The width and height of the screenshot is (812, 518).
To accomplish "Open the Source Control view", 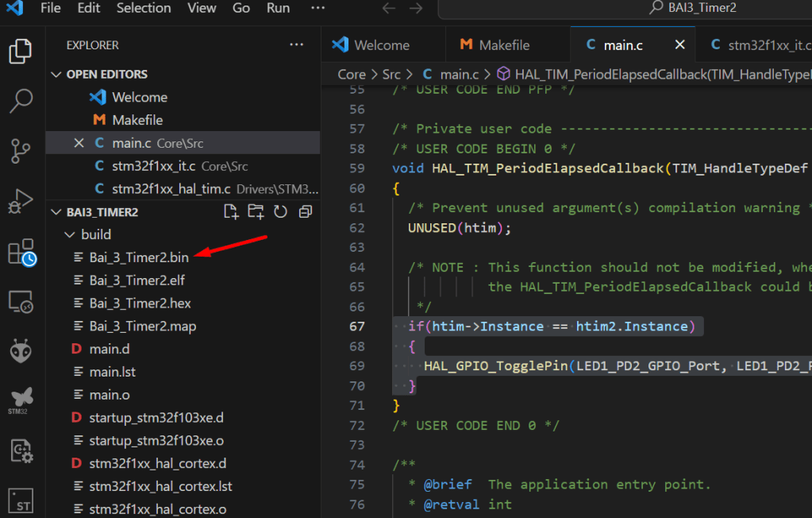I will 20,150.
